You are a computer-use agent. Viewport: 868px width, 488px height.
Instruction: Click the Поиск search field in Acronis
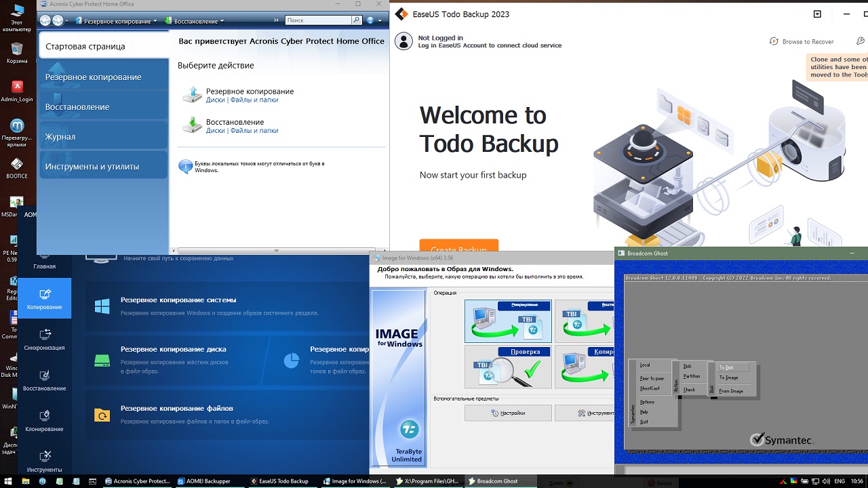tap(318, 21)
